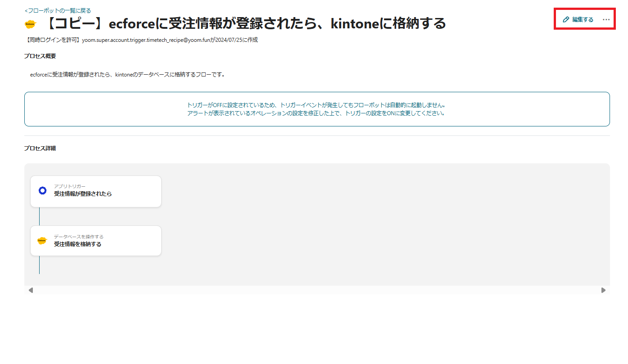628x364 pixels.
Task: Open the three-dot more options menu
Action: [606, 20]
